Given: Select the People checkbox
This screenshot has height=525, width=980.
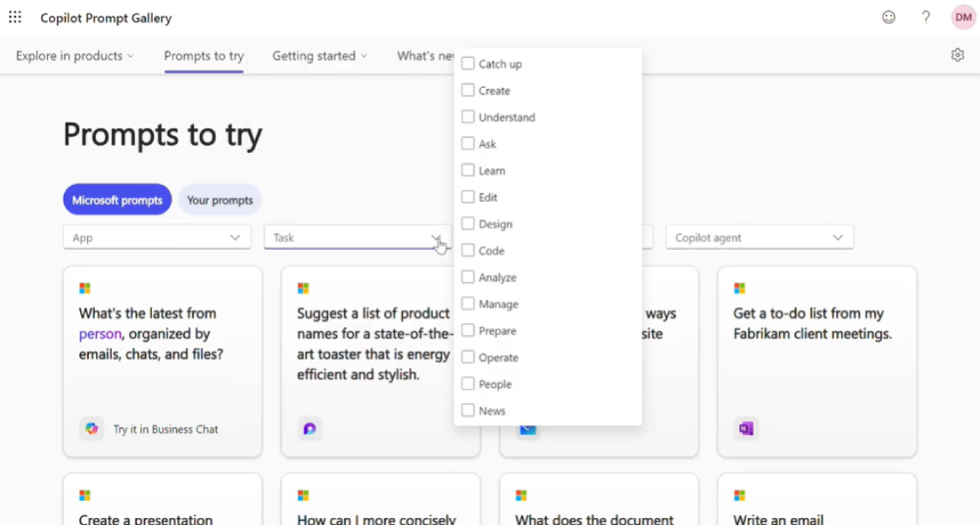Looking at the screenshot, I should click(x=467, y=384).
